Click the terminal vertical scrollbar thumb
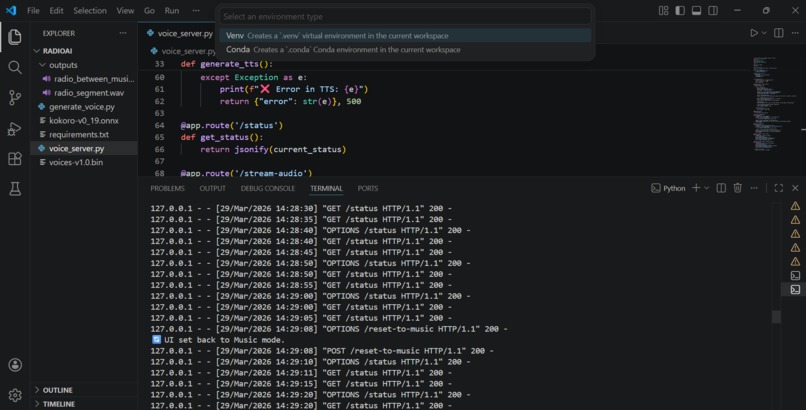The width and height of the screenshot is (806, 410). click(776, 316)
